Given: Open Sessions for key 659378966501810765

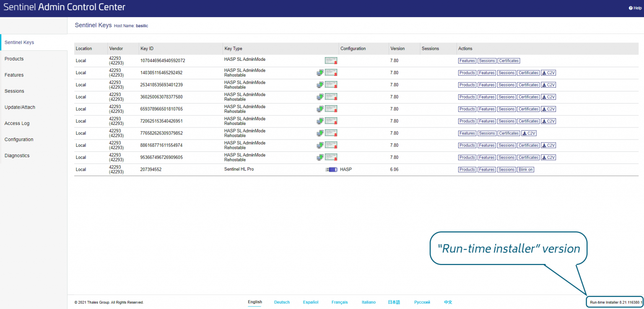Looking at the screenshot, I should [x=506, y=109].
